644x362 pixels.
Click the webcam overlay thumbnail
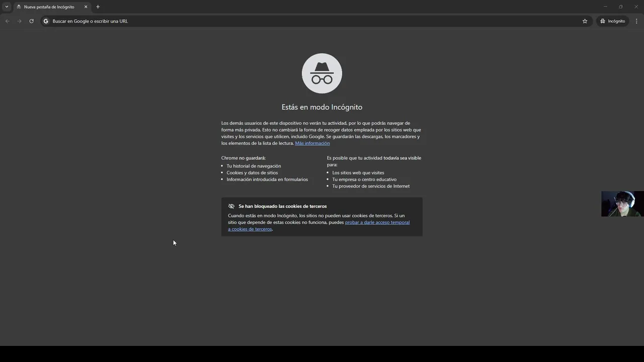point(622,204)
